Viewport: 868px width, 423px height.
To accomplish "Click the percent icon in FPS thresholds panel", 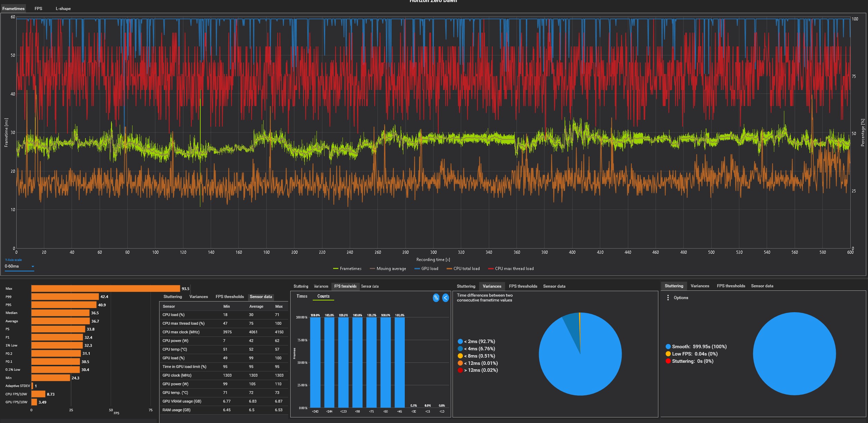I will point(436,298).
